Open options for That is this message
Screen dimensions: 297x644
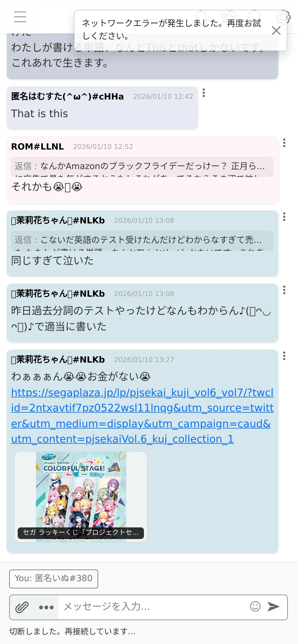204,93
